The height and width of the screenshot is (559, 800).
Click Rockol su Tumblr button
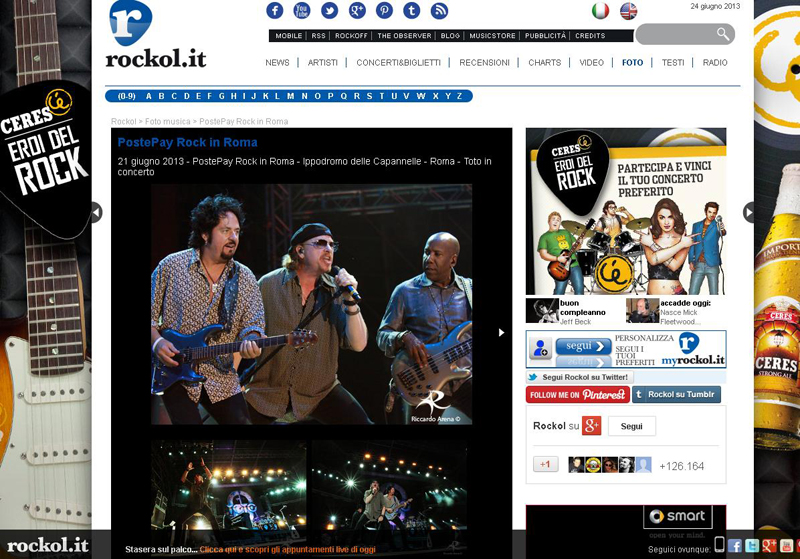677,394
